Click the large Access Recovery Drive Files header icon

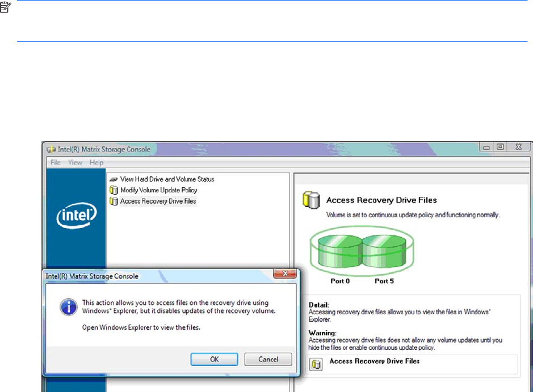coord(311,200)
